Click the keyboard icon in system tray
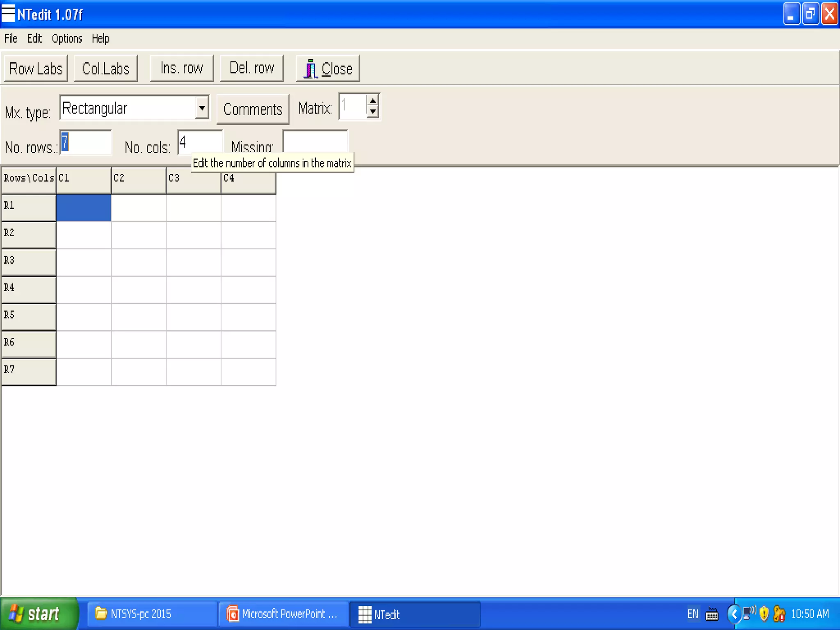840x630 pixels. click(712, 614)
